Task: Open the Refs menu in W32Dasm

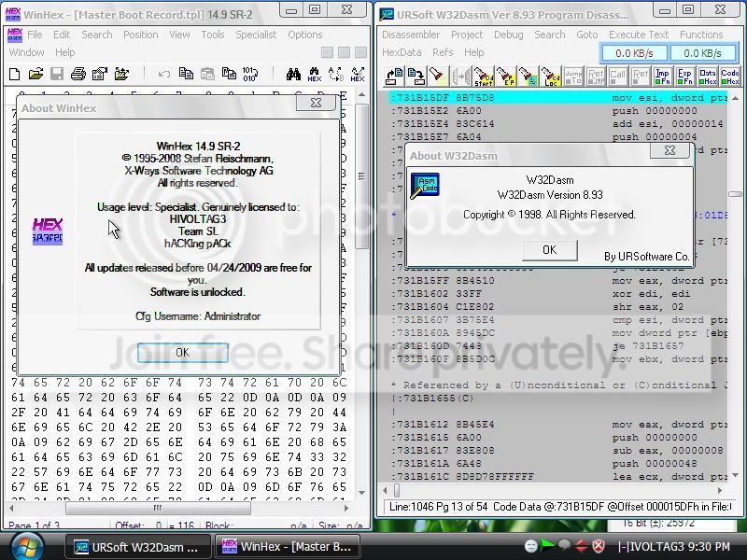Action: pos(443,52)
